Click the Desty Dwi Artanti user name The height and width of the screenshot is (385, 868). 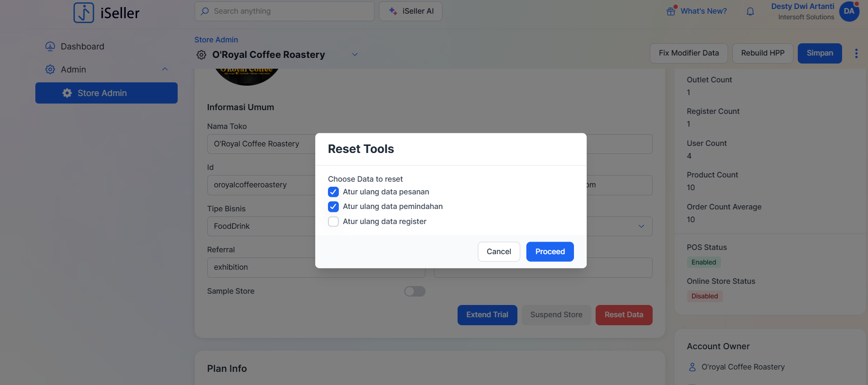(x=803, y=7)
